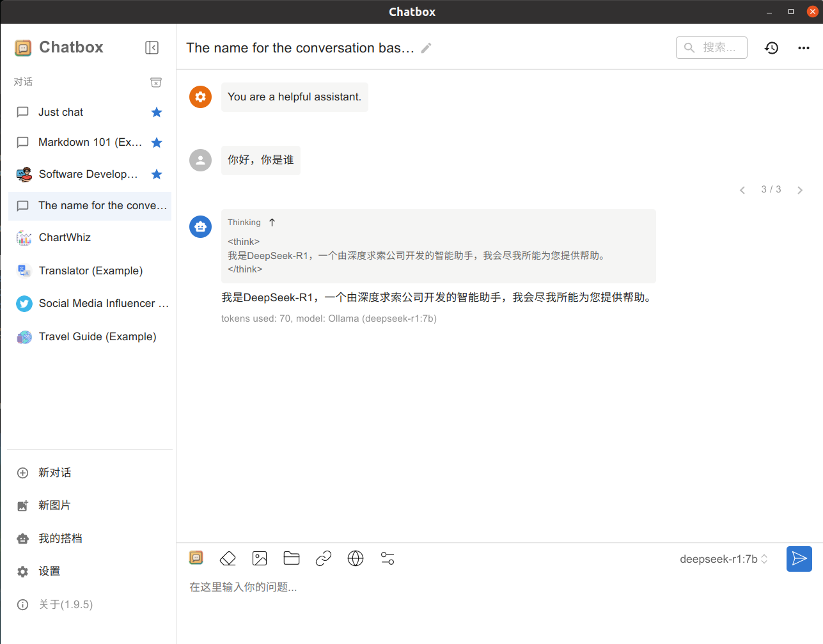Click the My Copilots robot icon
Viewport: 823px width, 644px height.
coord(23,538)
